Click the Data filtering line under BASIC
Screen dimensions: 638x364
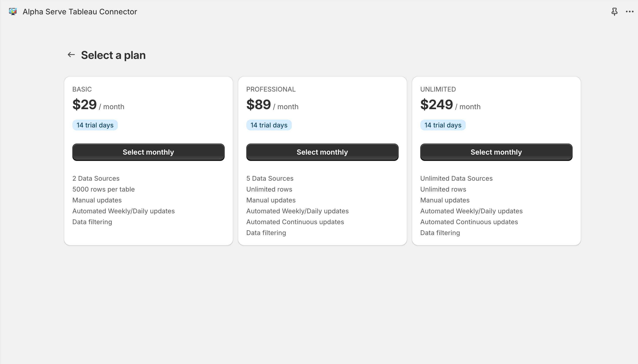click(x=92, y=222)
